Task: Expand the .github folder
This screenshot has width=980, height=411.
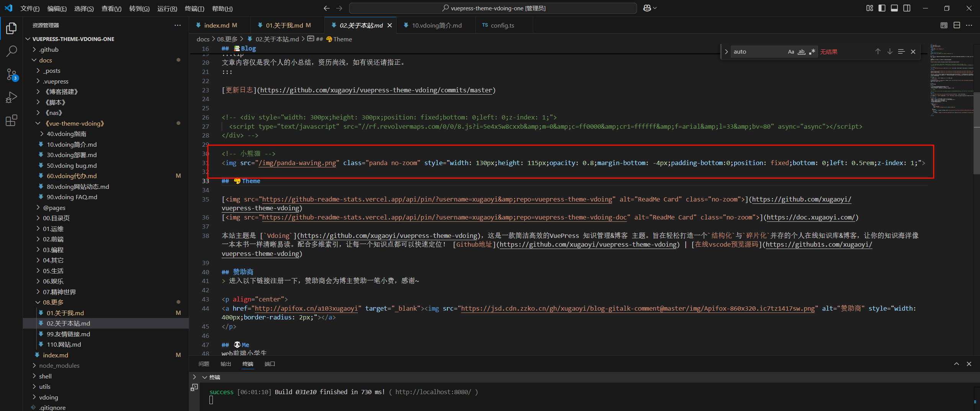Action: tap(49, 49)
